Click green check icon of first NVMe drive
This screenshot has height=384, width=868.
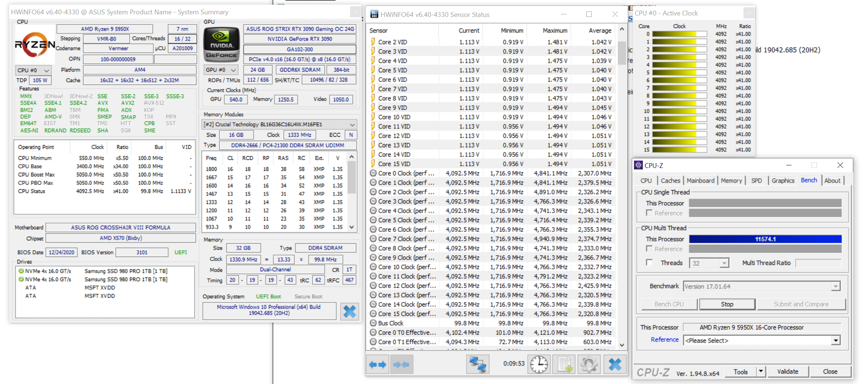(21, 271)
